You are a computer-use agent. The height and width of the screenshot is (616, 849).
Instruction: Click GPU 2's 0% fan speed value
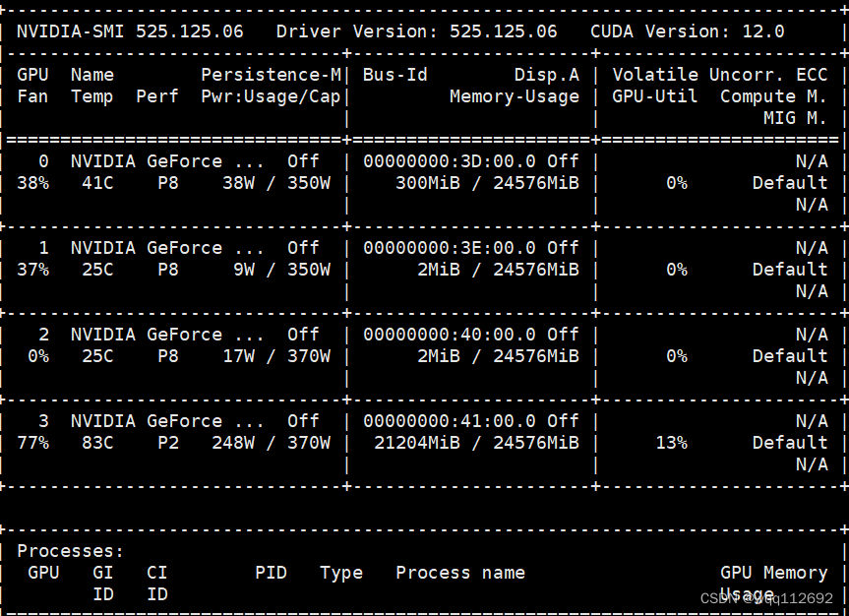38,356
